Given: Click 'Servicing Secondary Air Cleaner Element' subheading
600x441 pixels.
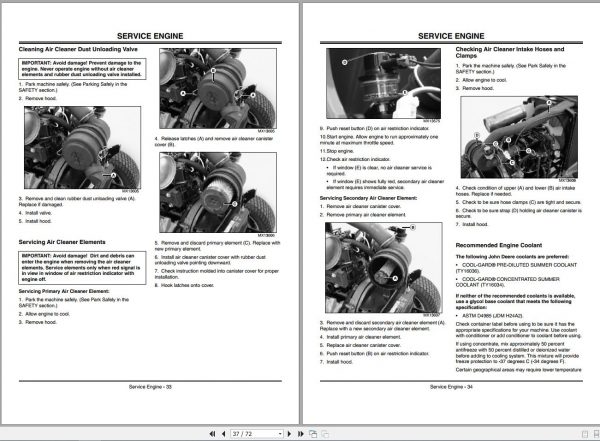Looking at the screenshot, I should point(368,198).
